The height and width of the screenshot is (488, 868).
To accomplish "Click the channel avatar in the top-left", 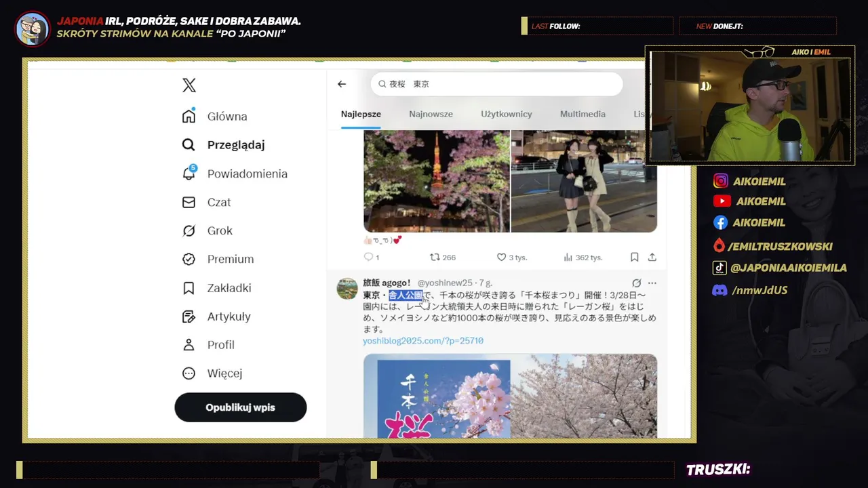I will 33,28.
